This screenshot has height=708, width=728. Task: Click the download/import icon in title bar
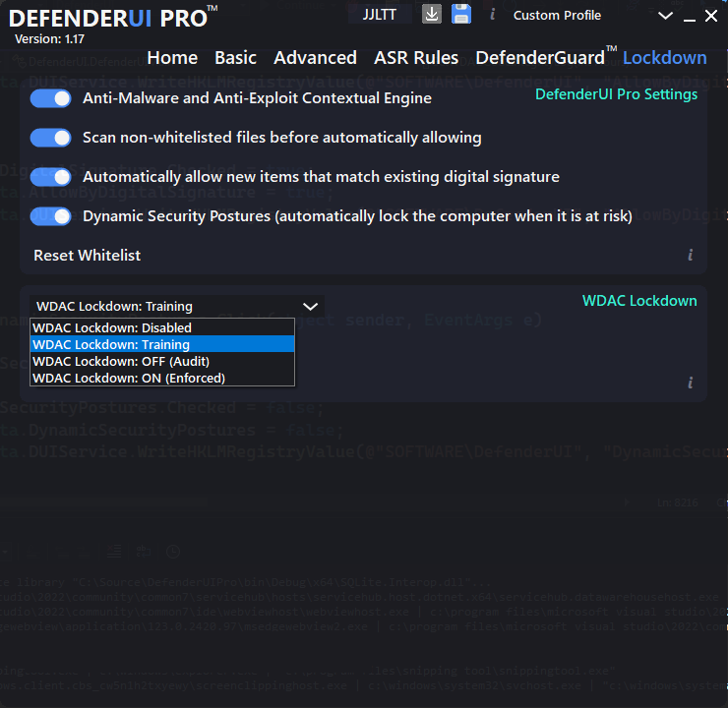431,15
